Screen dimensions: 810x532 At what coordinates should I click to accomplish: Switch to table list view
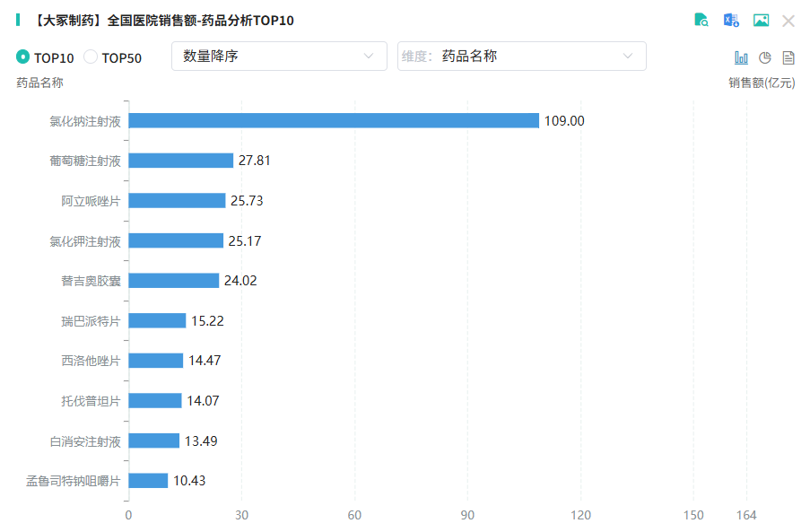click(x=788, y=57)
